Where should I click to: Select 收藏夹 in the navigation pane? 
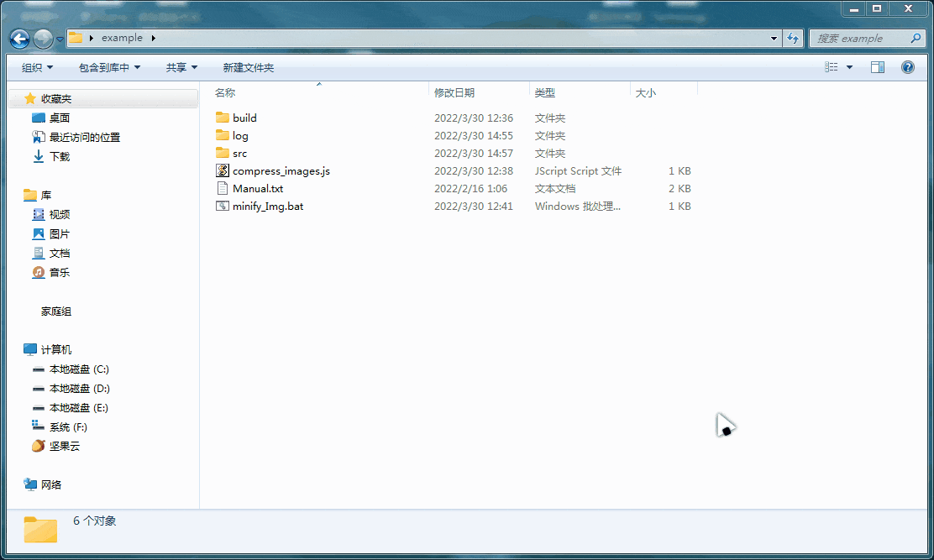tap(56, 99)
